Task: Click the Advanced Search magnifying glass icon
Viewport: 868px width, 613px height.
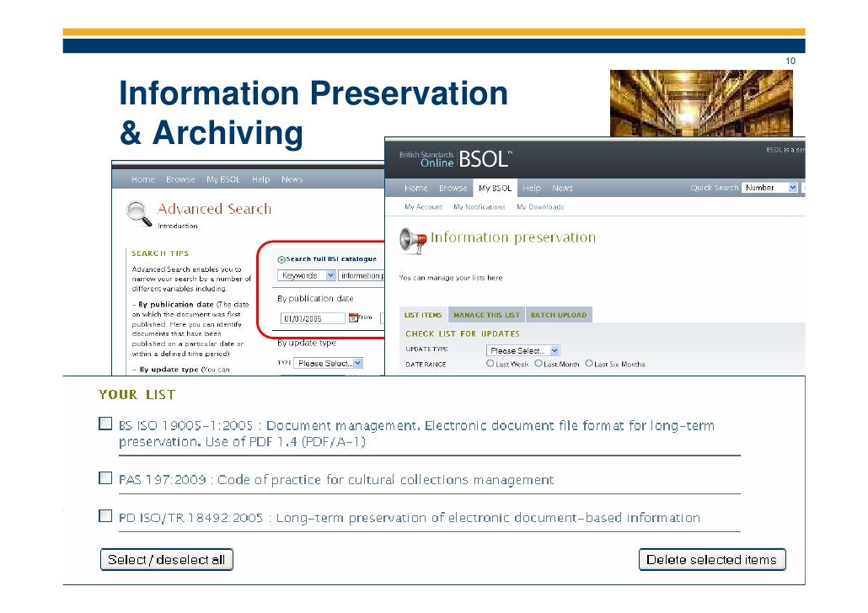Action: pyautogui.click(x=139, y=214)
